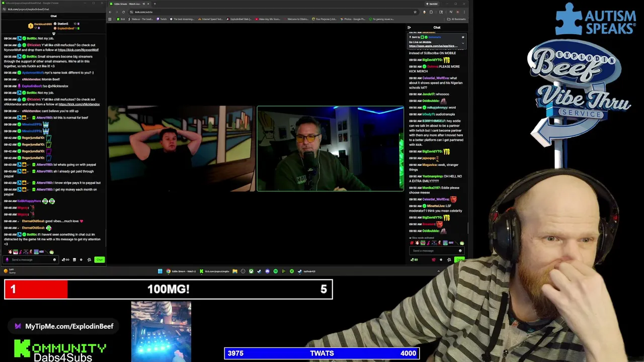Image resolution: width=644 pixels, height=362 pixels.
Task: Open the pinned apps.apple.com link
Action: (x=434, y=46)
